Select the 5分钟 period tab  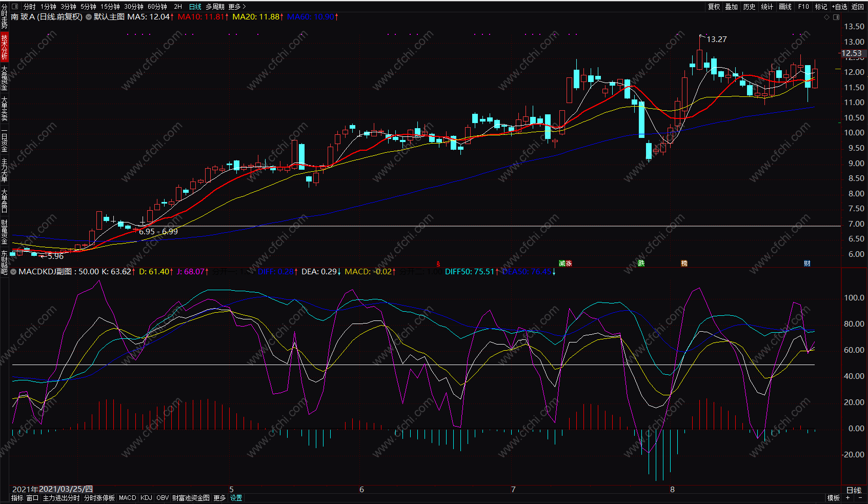tap(89, 7)
